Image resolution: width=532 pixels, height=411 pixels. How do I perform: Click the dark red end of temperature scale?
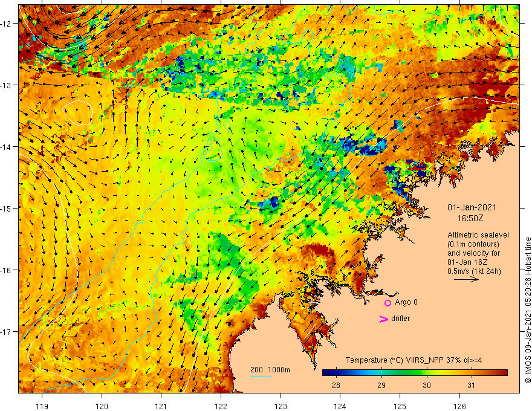point(505,372)
